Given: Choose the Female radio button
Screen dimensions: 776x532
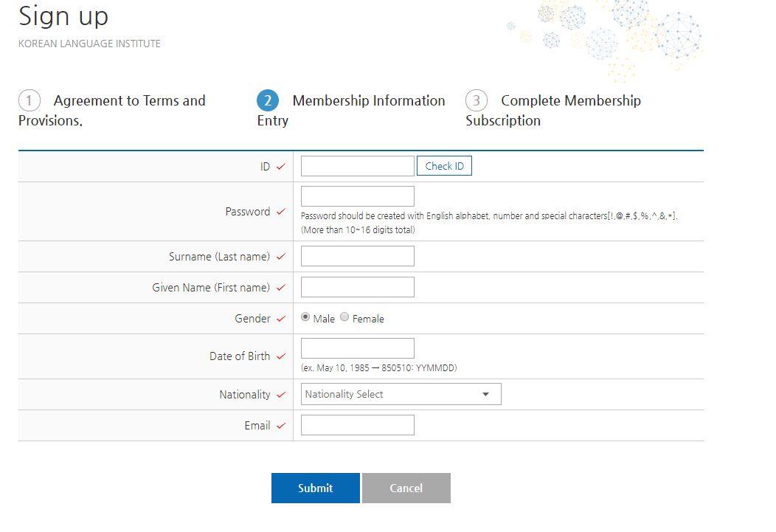Looking at the screenshot, I should coord(344,317).
